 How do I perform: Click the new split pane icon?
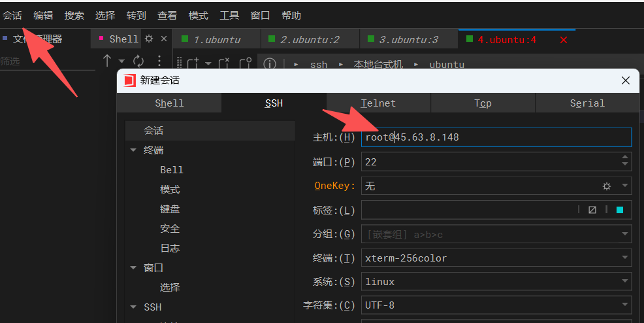coord(193,63)
